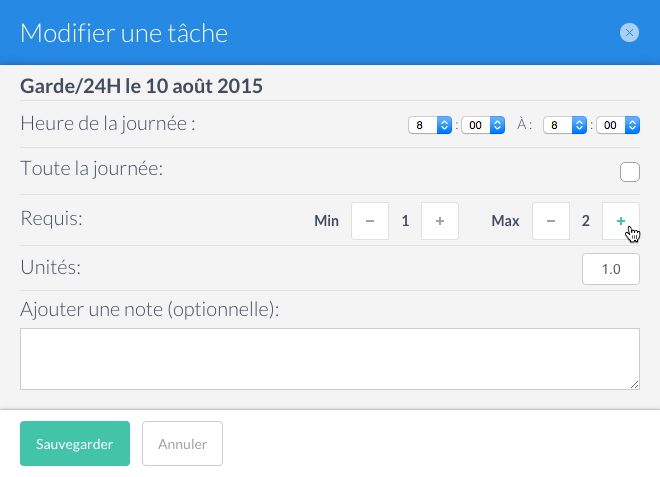
Task: Open the end hour dropdown
Action: tap(565, 125)
